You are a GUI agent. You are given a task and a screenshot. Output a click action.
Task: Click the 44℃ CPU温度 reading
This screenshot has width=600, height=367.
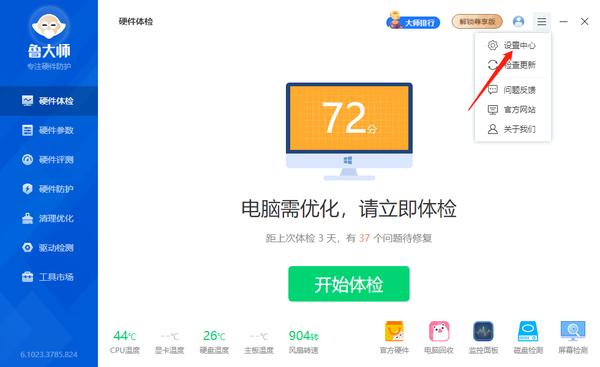point(125,342)
